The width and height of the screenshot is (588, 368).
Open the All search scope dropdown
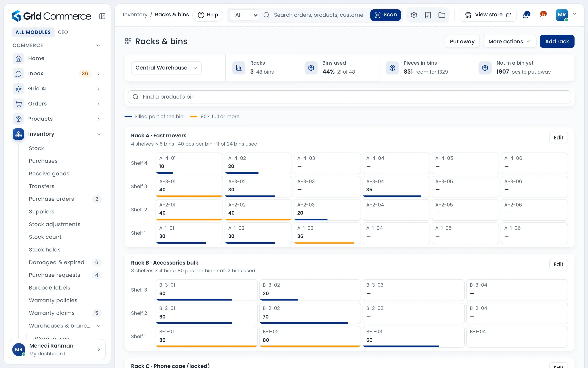(x=244, y=15)
